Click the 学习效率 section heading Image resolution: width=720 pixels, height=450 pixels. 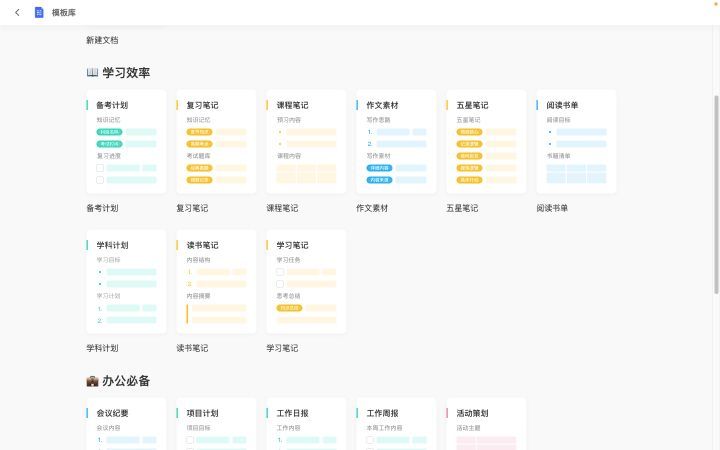point(126,73)
